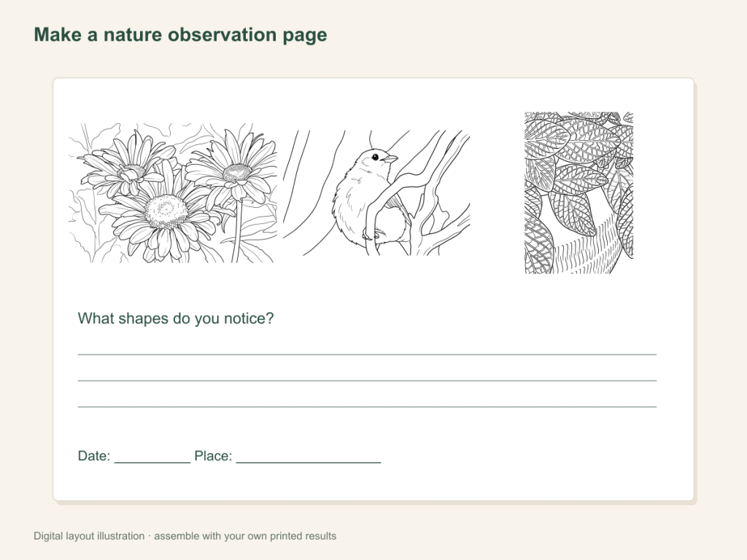The width and height of the screenshot is (747, 560).
Task: Select the bird on branch illustration
Action: coord(377,192)
